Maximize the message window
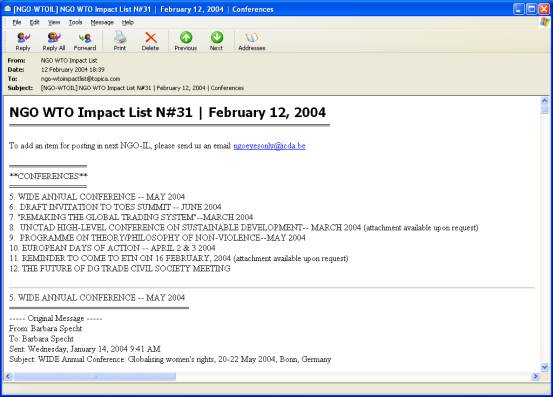553x397 pixels. (531, 9)
